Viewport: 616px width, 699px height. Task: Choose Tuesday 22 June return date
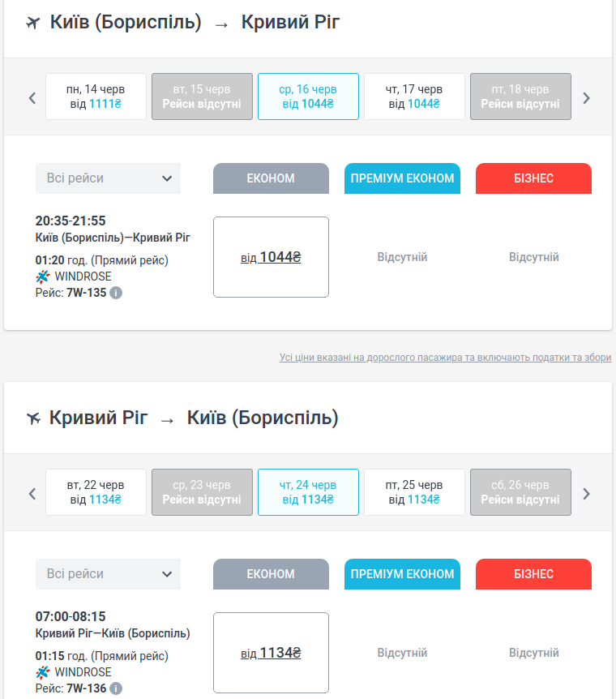click(96, 492)
